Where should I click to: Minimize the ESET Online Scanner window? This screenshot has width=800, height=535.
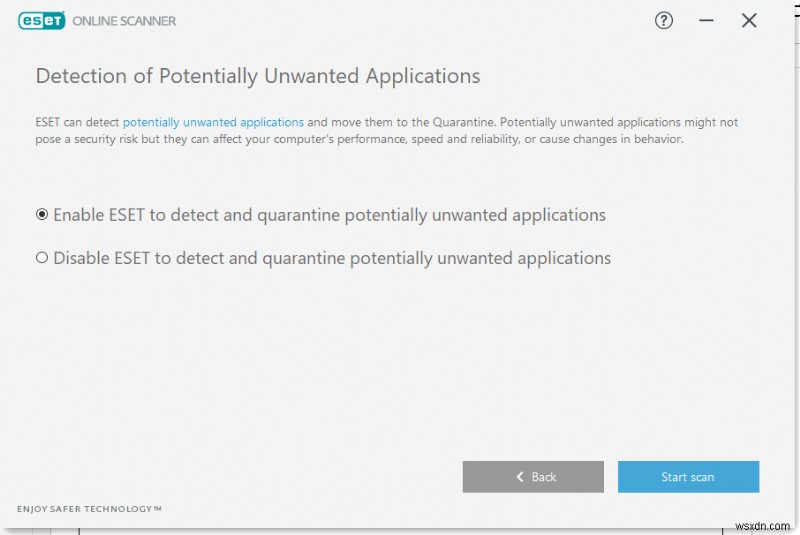click(706, 20)
